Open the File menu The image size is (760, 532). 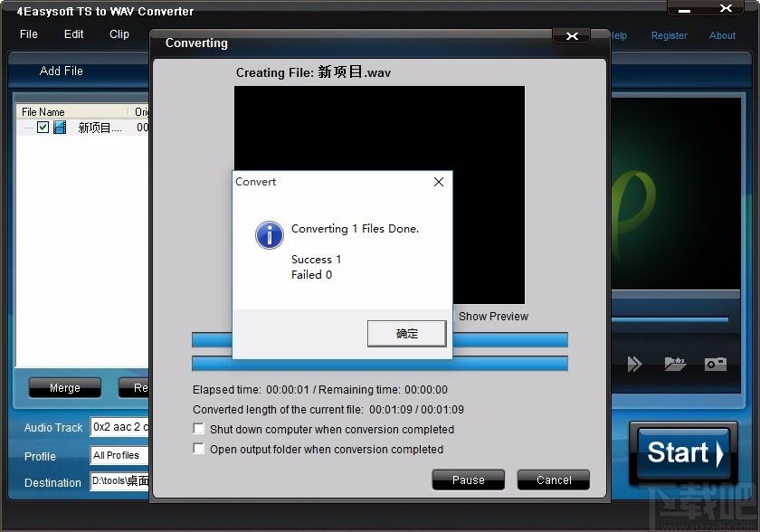[29, 34]
